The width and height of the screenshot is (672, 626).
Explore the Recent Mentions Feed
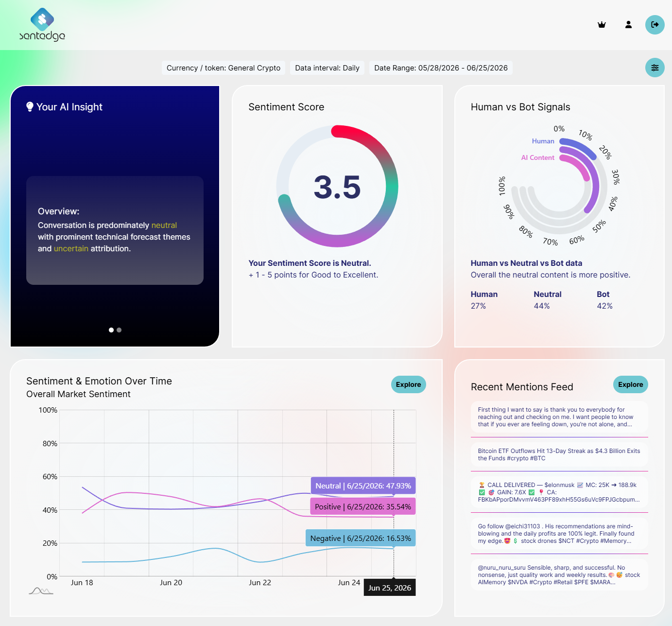coord(630,384)
